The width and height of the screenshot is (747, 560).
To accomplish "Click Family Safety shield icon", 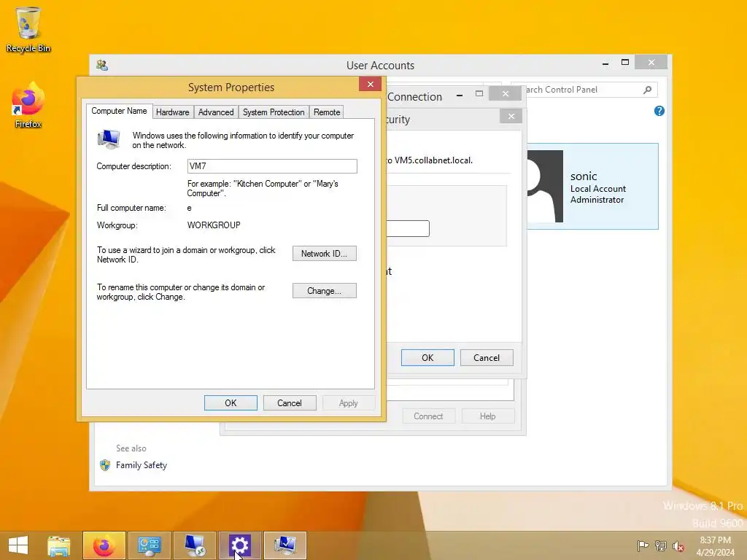I will (x=105, y=465).
